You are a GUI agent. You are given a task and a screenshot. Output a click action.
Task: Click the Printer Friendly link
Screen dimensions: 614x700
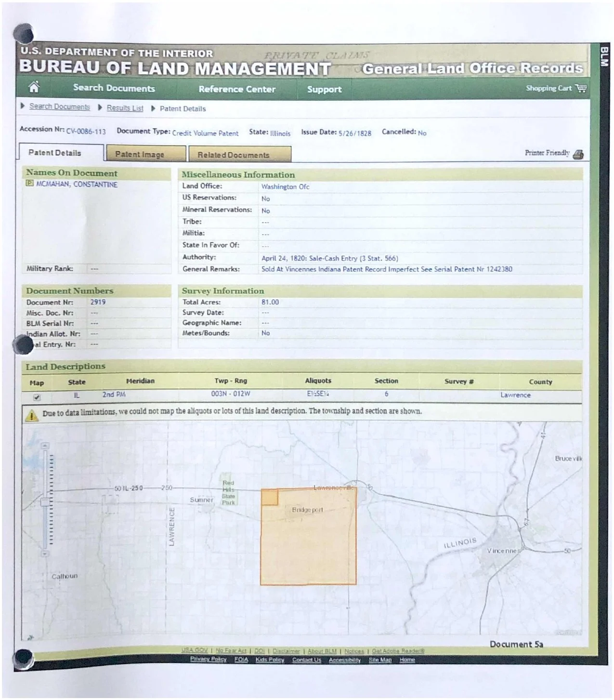(x=547, y=153)
